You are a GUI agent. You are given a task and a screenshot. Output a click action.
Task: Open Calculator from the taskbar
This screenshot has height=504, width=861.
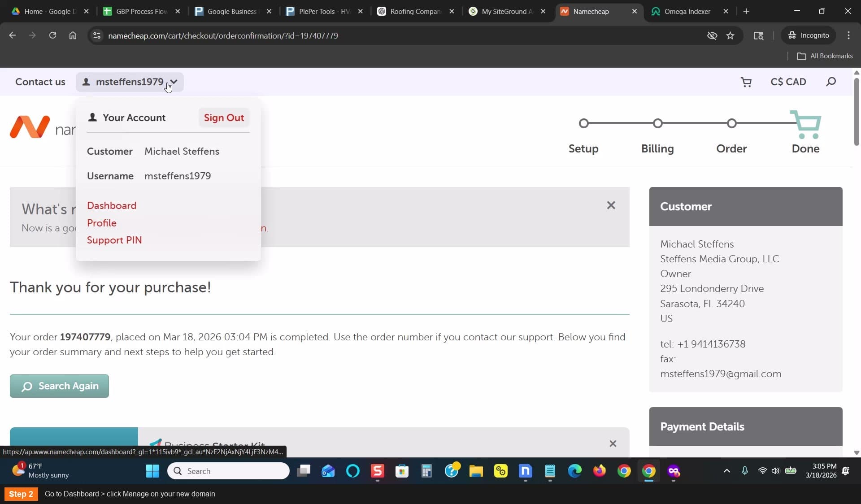(426, 471)
